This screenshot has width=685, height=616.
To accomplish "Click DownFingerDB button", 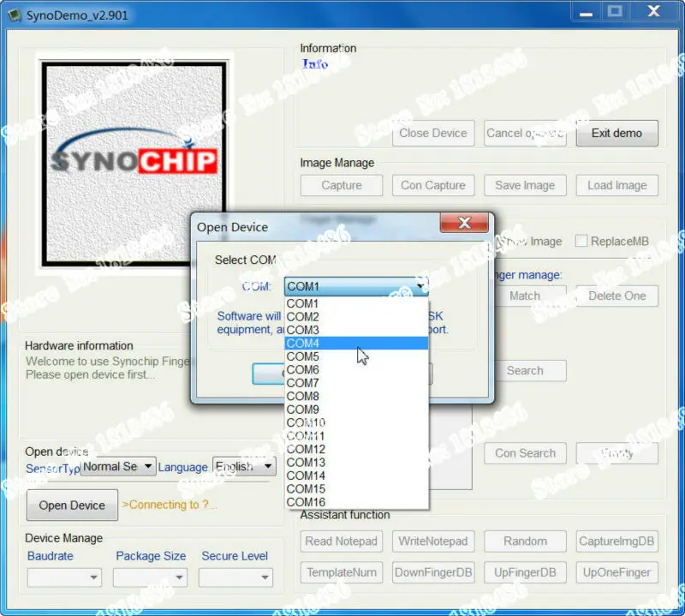I will click(433, 572).
